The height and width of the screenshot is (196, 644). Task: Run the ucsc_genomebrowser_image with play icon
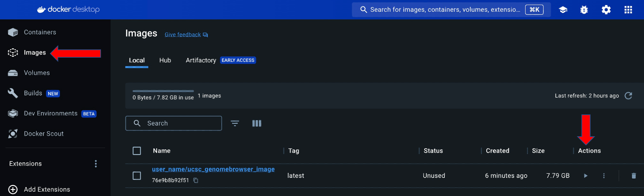586,176
